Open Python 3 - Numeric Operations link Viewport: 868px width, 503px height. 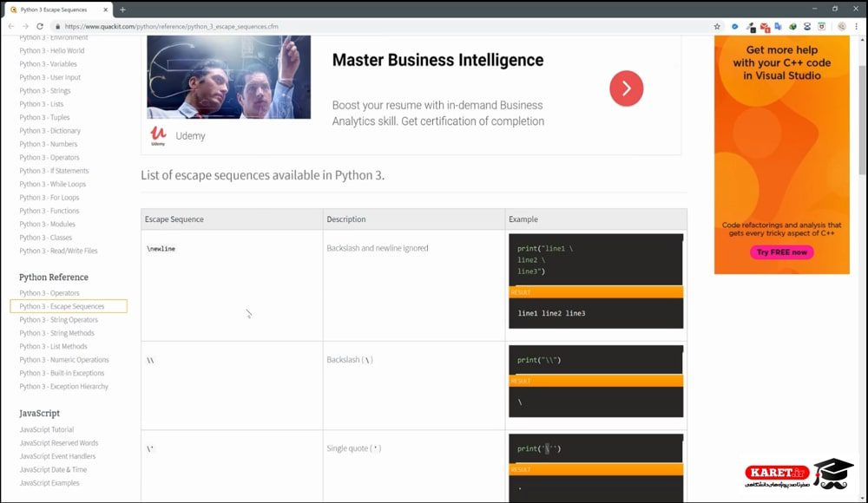[x=64, y=359]
